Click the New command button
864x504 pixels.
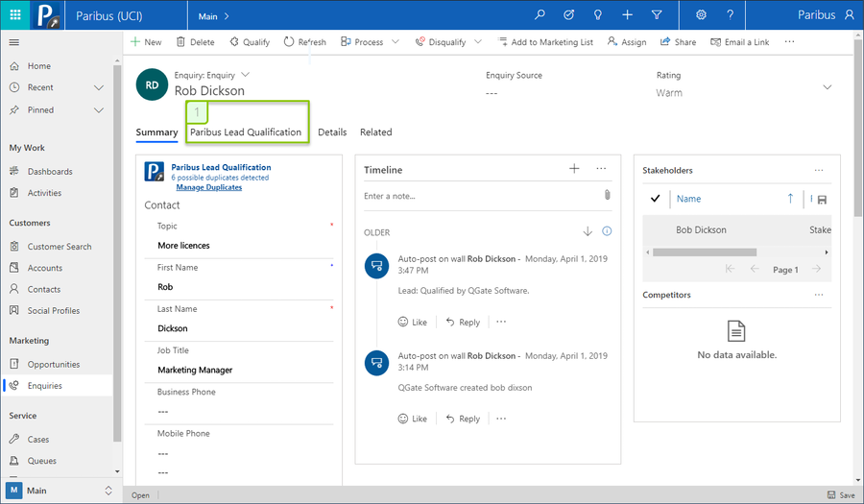pyautogui.click(x=146, y=42)
